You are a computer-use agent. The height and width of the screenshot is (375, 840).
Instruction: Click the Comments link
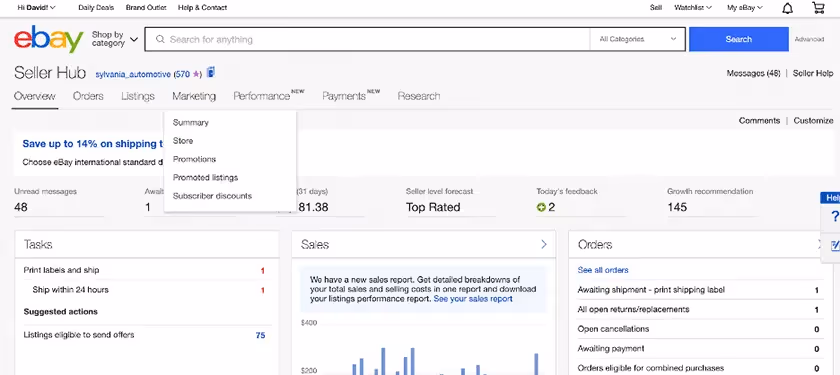click(x=759, y=121)
